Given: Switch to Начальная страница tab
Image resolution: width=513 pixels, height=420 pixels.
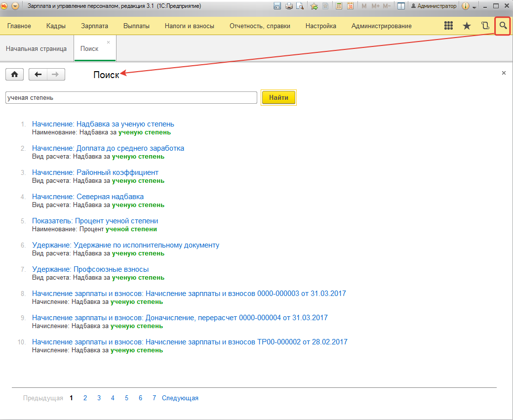Looking at the screenshot, I should click(x=37, y=48).
